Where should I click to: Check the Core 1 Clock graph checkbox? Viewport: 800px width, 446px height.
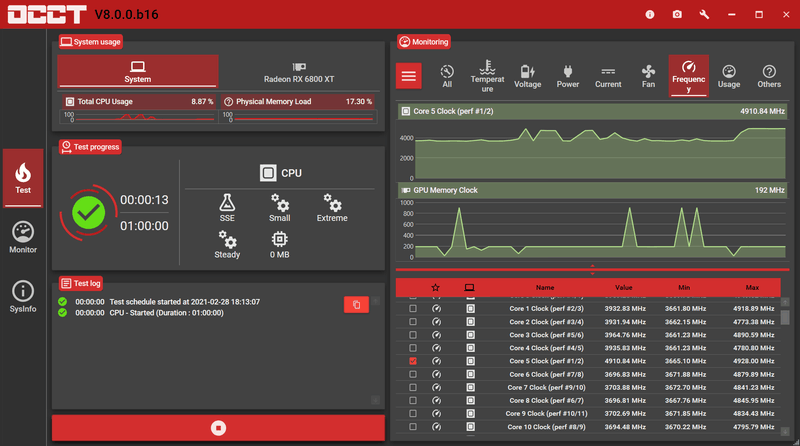[413, 308]
